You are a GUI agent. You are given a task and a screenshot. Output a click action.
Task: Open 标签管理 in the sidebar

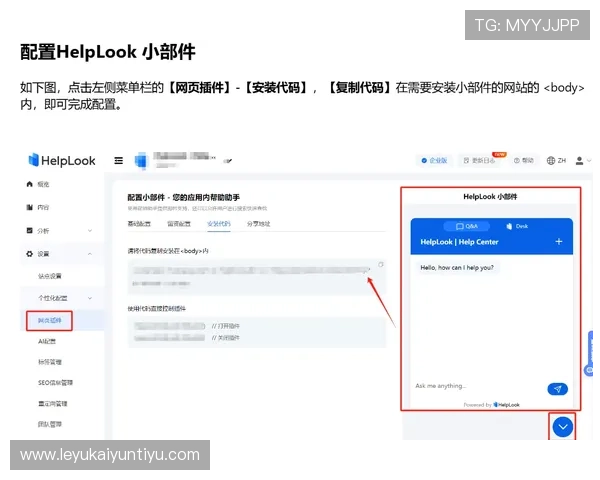50,362
